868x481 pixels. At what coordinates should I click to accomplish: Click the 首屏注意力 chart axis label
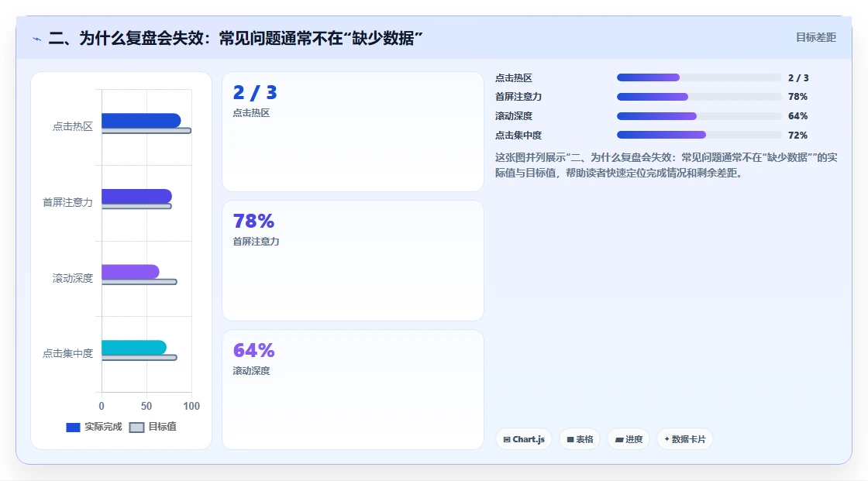click(67, 203)
